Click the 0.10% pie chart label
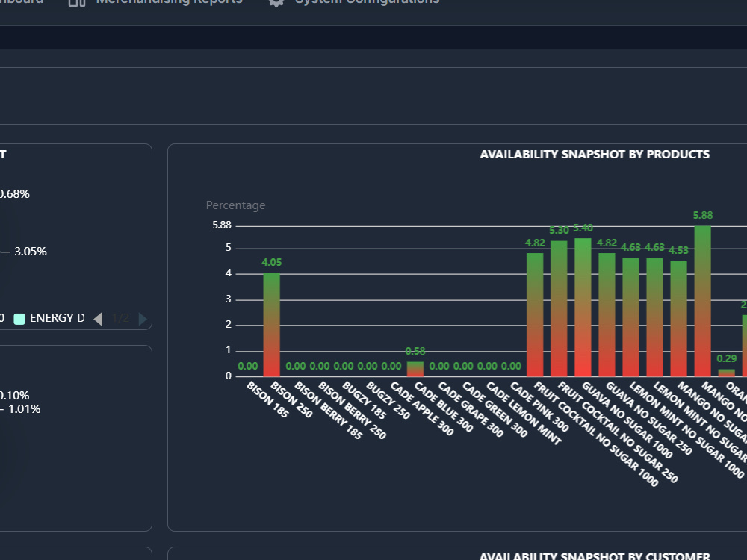Screen dimensions: 747x560 point(15,395)
